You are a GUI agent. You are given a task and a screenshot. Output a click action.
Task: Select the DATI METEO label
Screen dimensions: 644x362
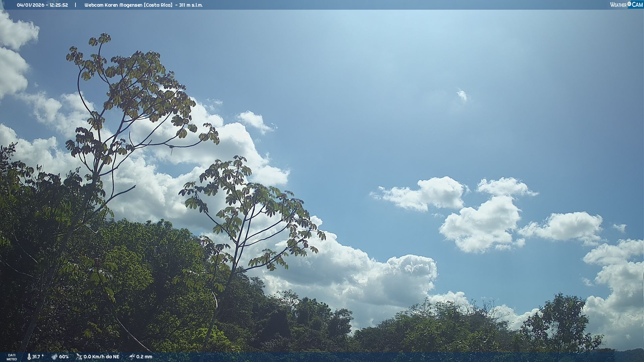coord(12,357)
